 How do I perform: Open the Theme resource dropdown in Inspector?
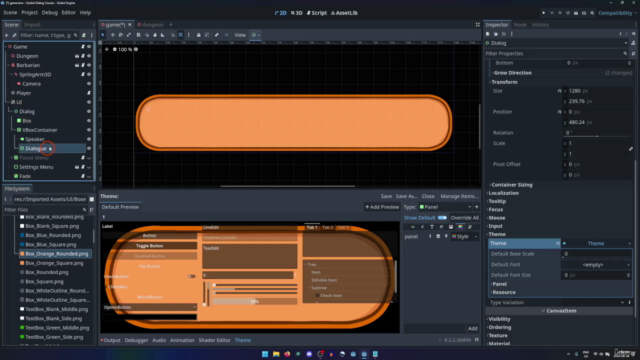(x=597, y=243)
